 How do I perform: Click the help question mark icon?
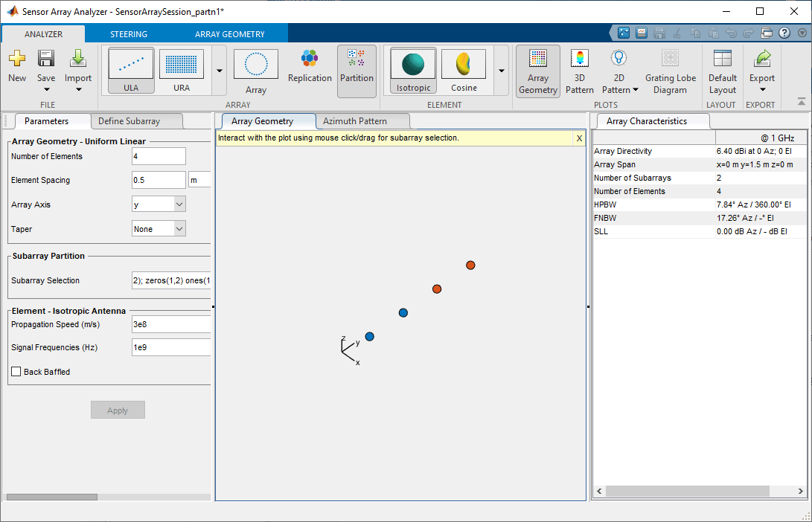784,33
